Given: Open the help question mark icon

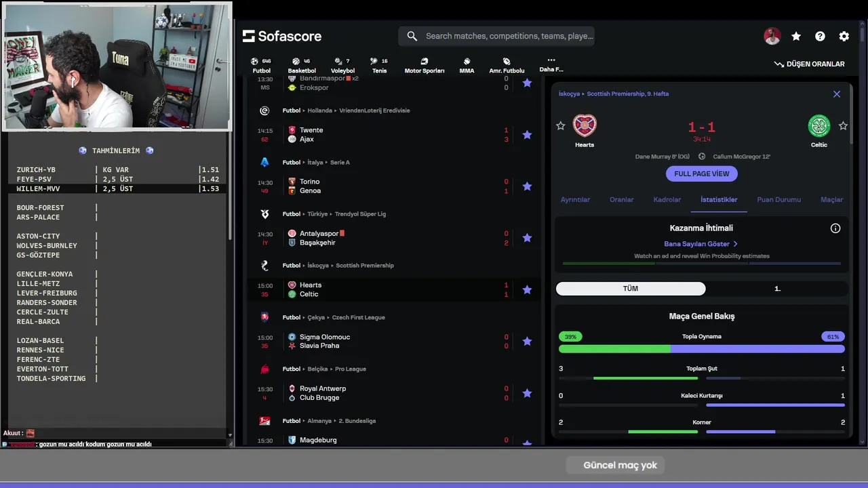Looking at the screenshot, I should tap(820, 37).
